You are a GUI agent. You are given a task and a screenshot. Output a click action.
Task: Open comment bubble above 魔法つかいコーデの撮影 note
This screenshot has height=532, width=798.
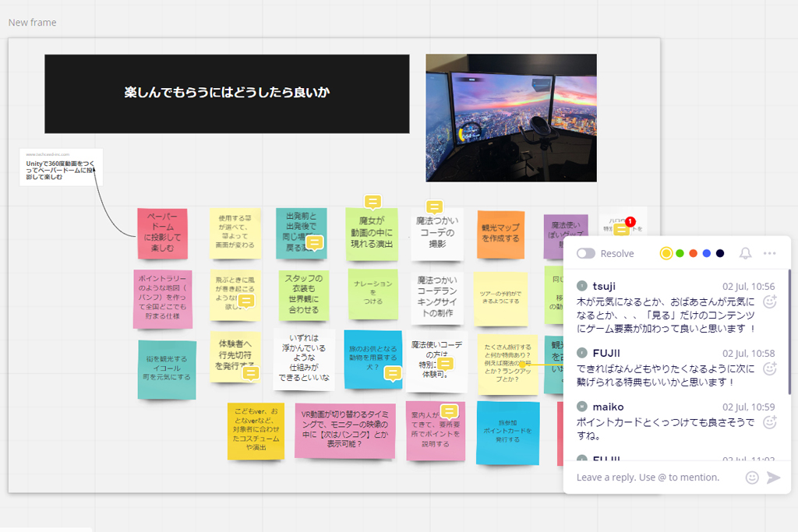tap(434, 207)
